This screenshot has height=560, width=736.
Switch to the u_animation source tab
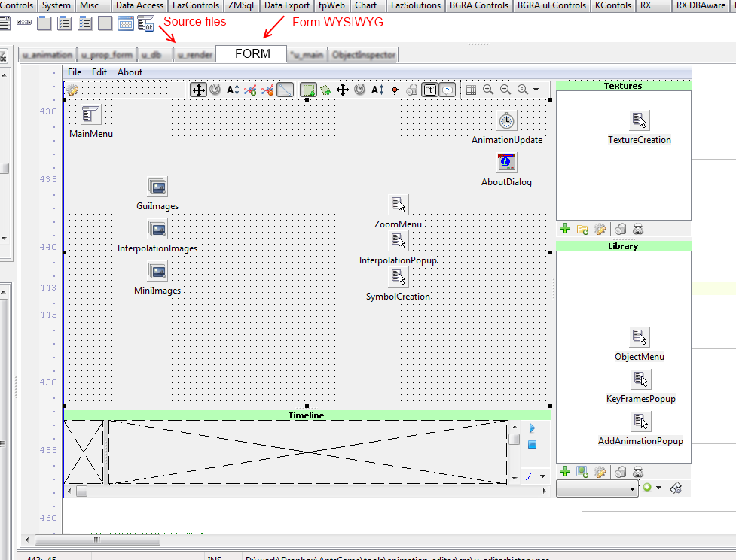[x=47, y=56]
